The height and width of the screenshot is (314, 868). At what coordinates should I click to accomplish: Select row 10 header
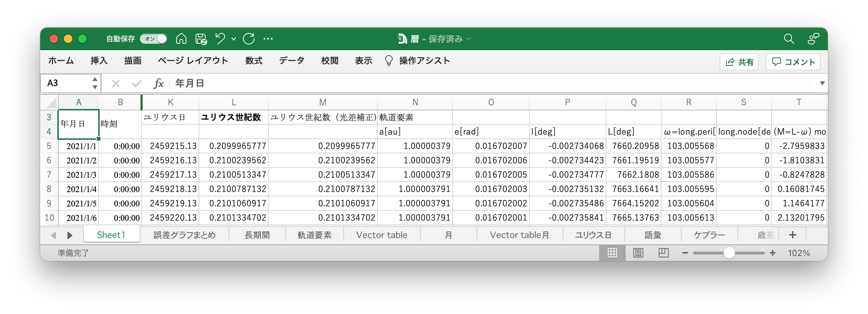coord(49,218)
